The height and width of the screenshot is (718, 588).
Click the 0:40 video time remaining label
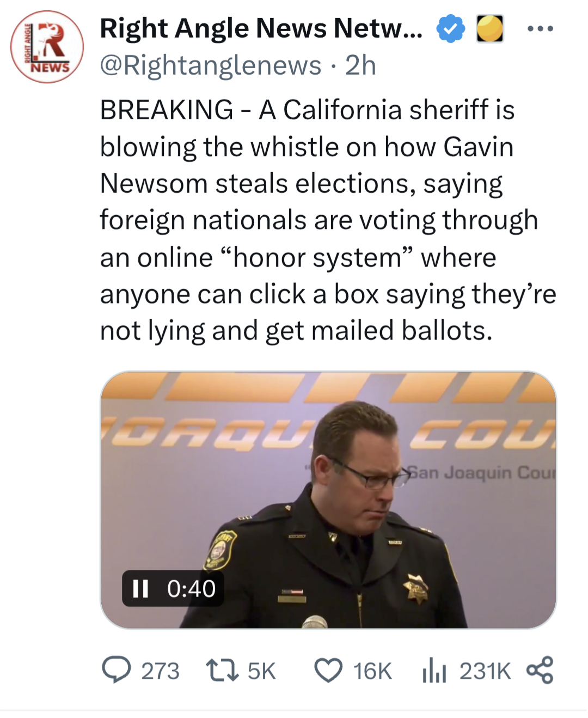click(x=191, y=588)
